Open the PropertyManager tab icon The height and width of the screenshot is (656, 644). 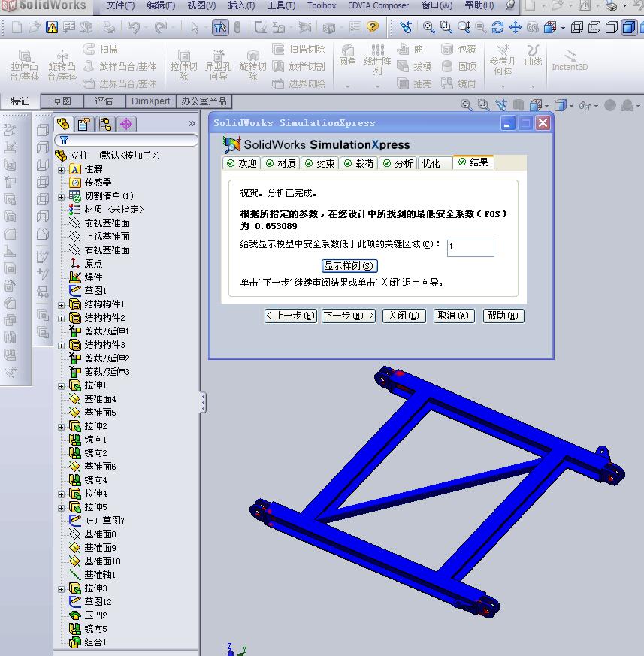[84, 124]
